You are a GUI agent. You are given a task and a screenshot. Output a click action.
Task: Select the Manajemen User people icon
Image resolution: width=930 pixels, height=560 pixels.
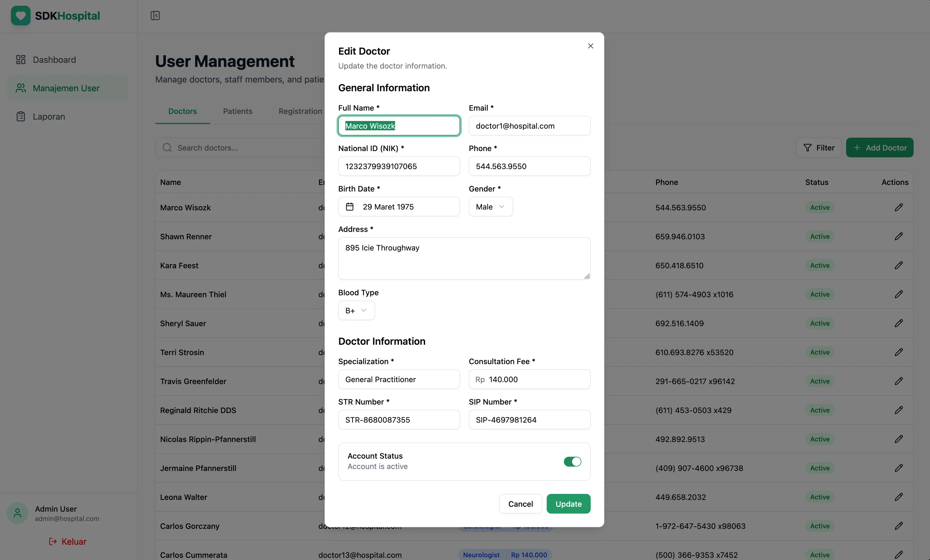(x=20, y=88)
